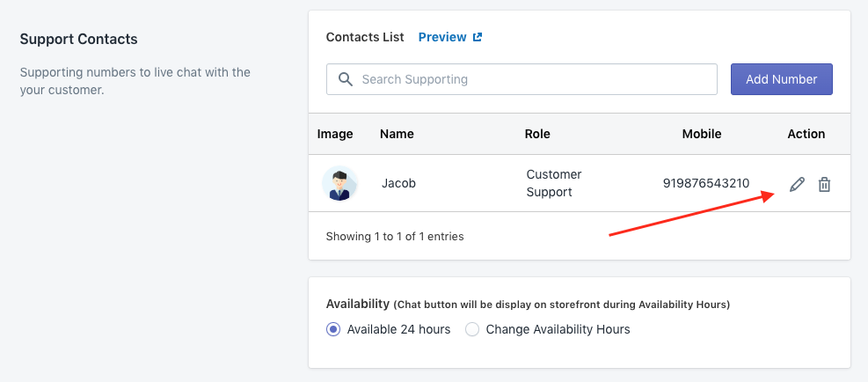This screenshot has width=868, height=382.
Task: Click Jacob's avatar image
Action: click(x=339, y=183)
